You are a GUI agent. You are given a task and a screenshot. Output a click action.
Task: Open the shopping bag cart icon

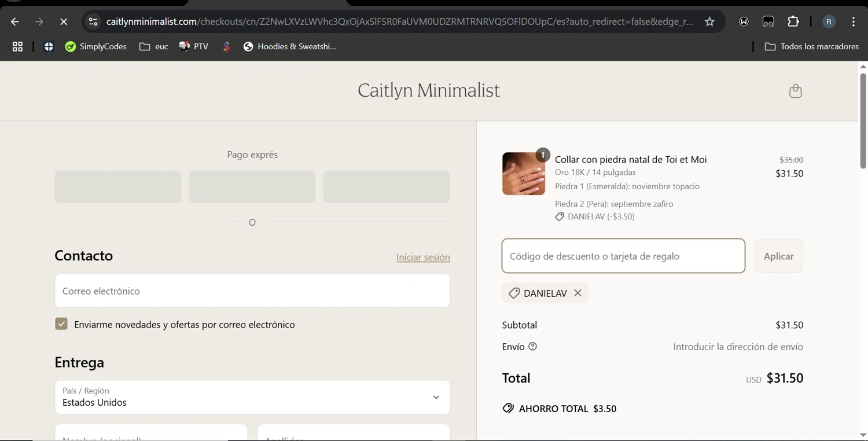coord(796,91)
